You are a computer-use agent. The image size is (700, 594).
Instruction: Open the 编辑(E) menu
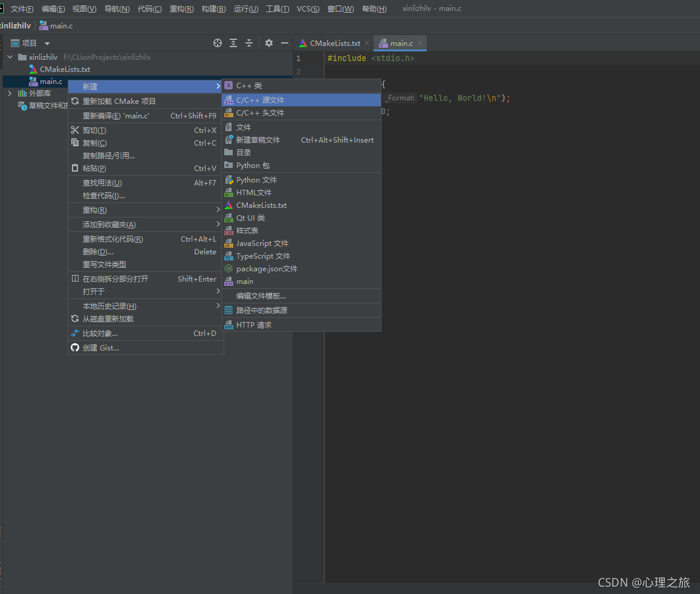(x=53, y=9)
